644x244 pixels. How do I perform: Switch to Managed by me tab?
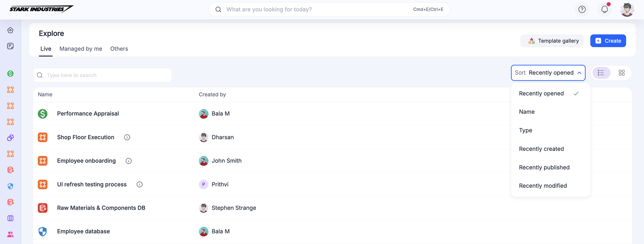[x=81, y=49]
